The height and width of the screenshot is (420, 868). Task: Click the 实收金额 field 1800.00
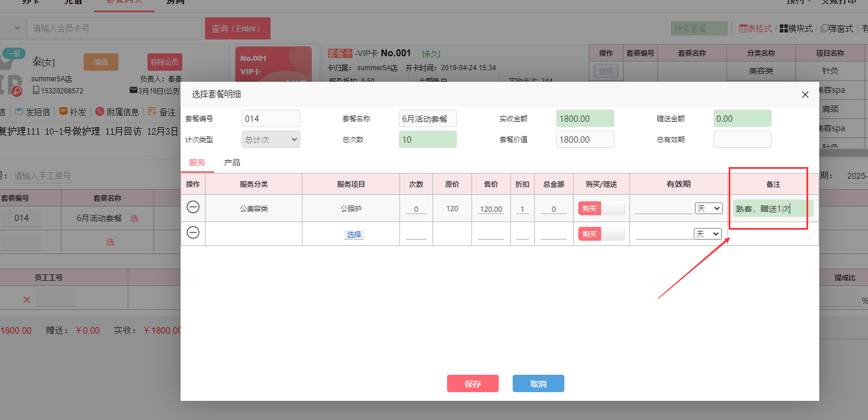click(x=585, y=118)
